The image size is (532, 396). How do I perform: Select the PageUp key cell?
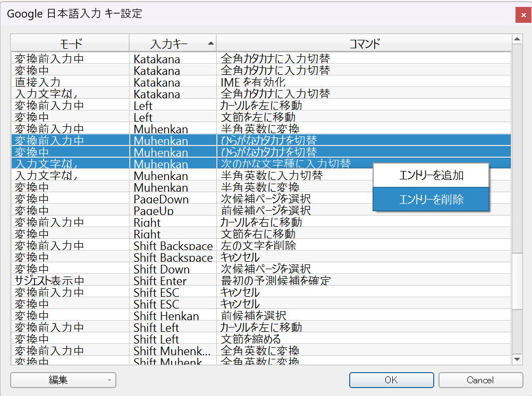coord(173,210)
